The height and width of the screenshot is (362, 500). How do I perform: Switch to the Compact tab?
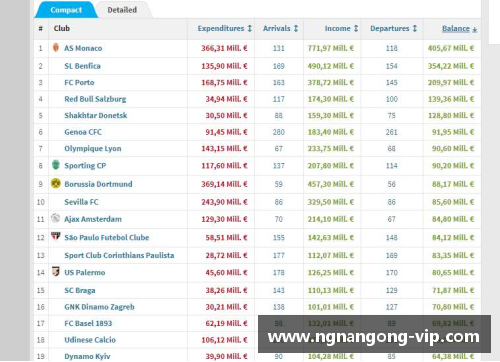point(66,10)
